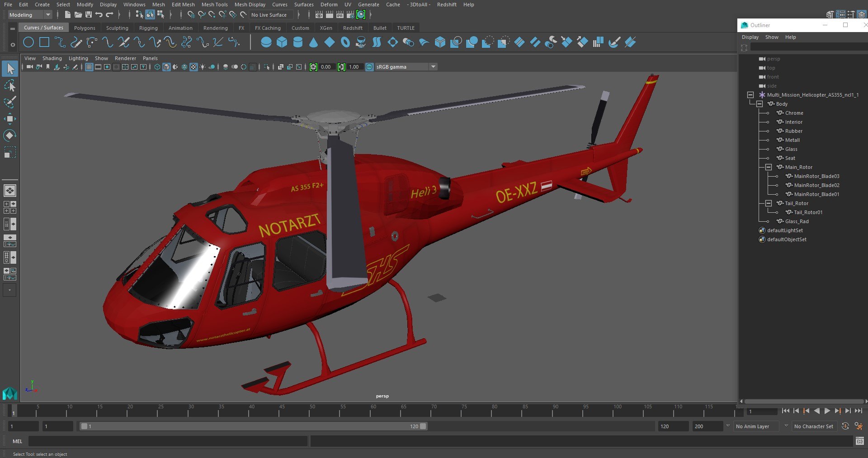Screen dimensions: 868x458
Task: Click No Live Surface field
Action: [x=271, y=15]
